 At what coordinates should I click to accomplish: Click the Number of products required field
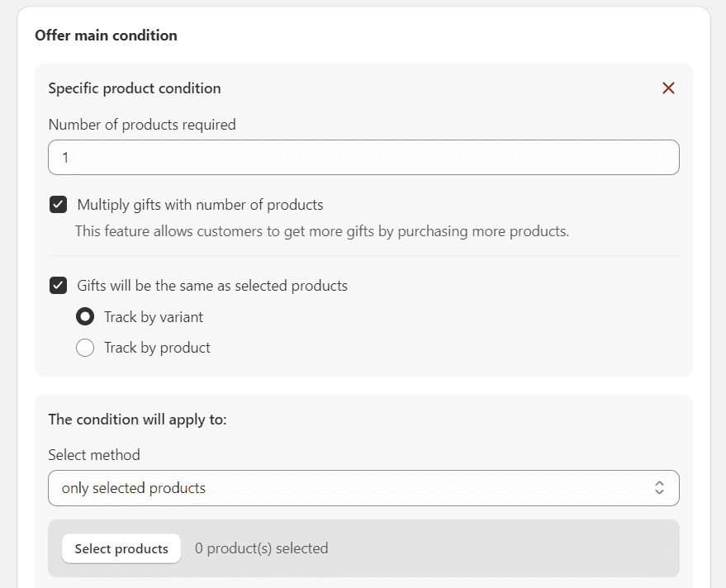point(363,157)
